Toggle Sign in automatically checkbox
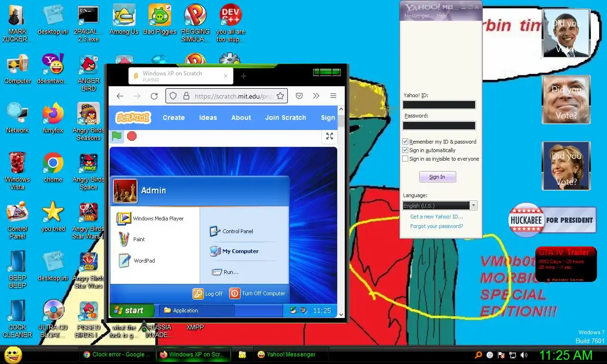Screen dimensions: 607x364 (x=405, y=150)
